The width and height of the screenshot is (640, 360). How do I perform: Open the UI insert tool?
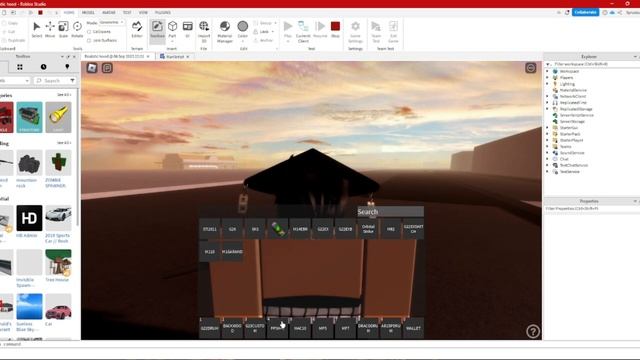click(x=187, y=29)
